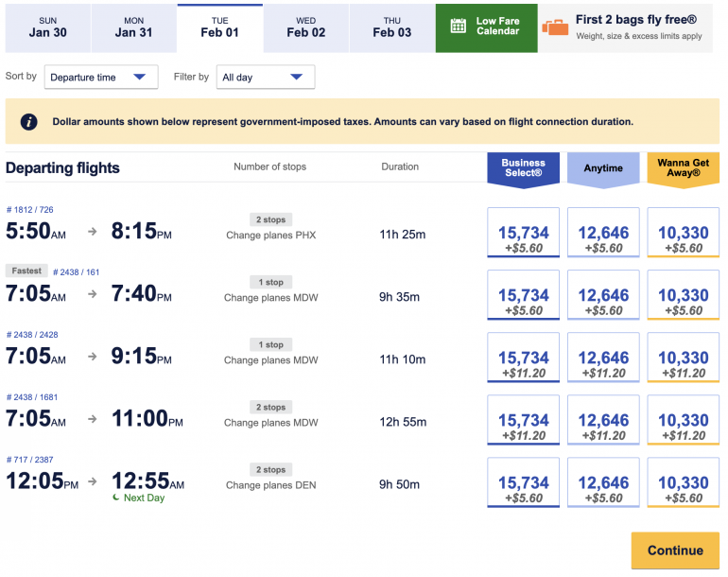Click the Business Select column header

(523, 168)
